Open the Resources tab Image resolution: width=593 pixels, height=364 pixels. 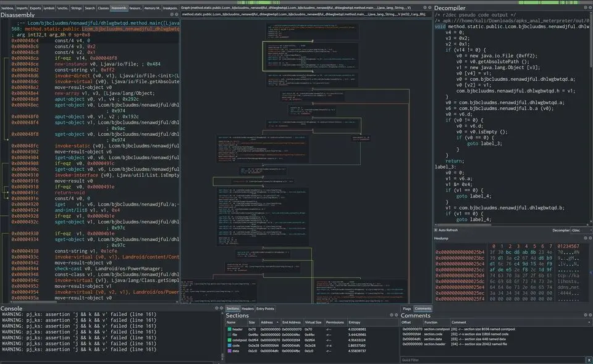135,8
